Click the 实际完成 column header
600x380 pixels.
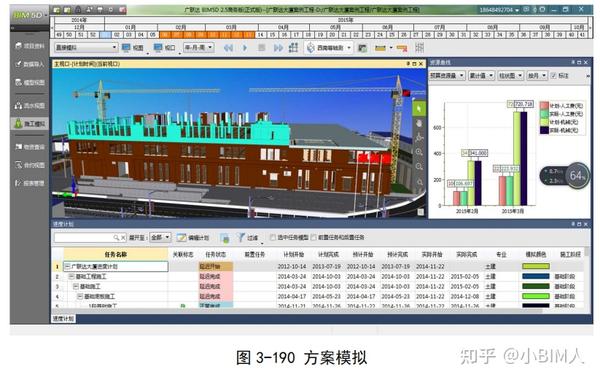(466, 254)
